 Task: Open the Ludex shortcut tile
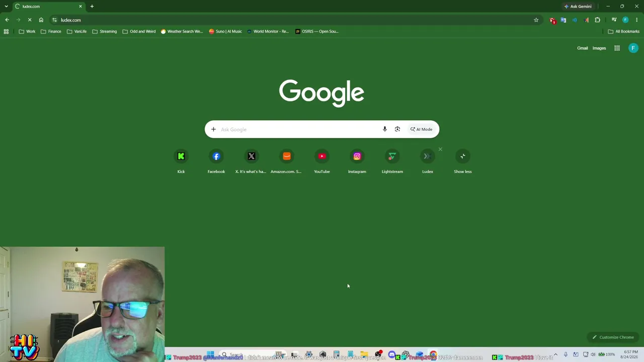coord(428,161)
